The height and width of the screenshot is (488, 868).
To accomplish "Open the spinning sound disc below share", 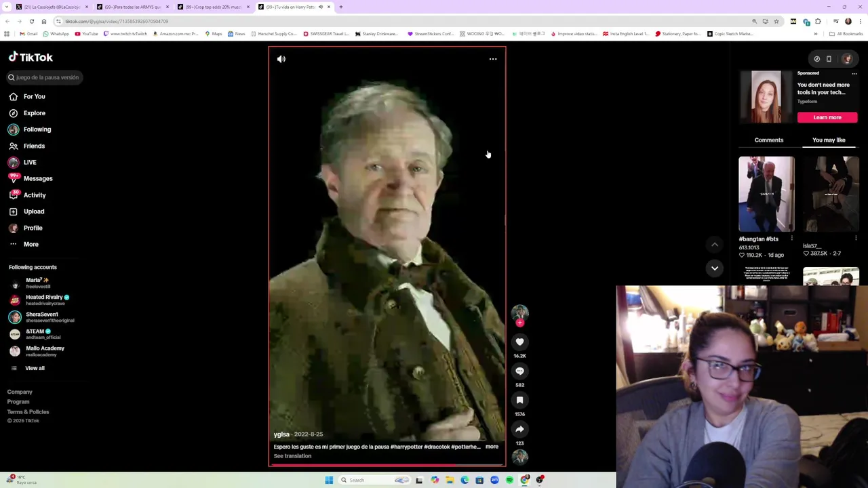I will [519, 457].
